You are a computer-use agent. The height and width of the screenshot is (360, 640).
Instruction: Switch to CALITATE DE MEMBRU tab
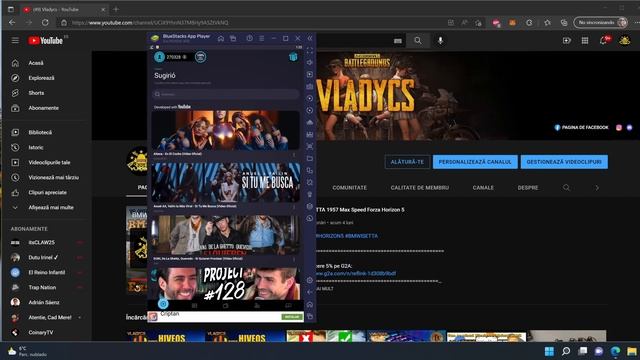click(420, 188)
